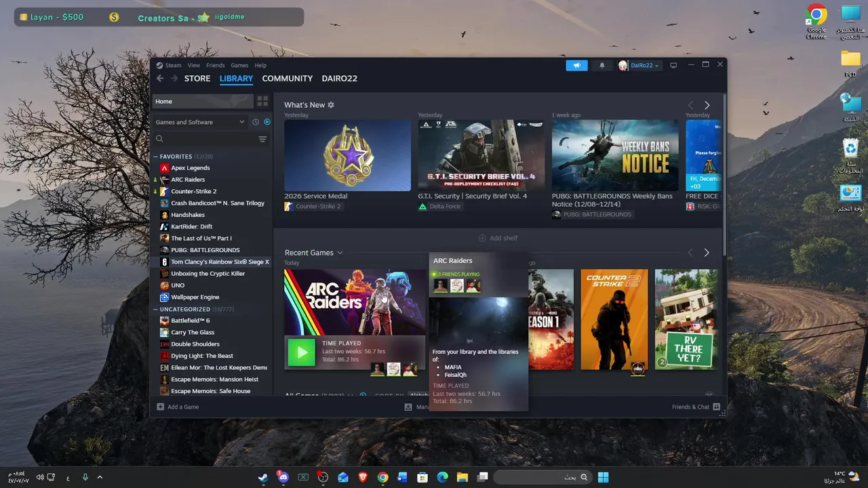Select Dying Light: The Beast
Viewport: 868px width, 488px height.
click(201, 356)
